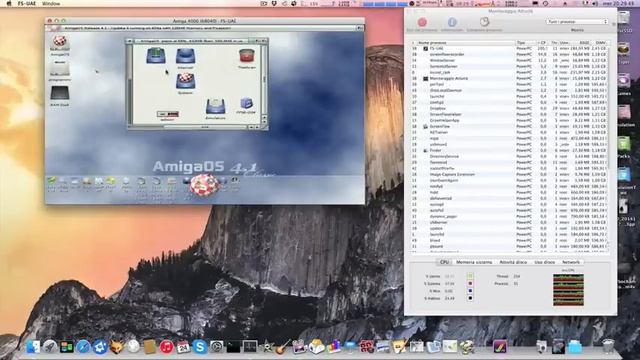This screenshot has height=360, width=640.
Task: Click the Amiga drawer window's close gadget
Action: tap(129, 41)
